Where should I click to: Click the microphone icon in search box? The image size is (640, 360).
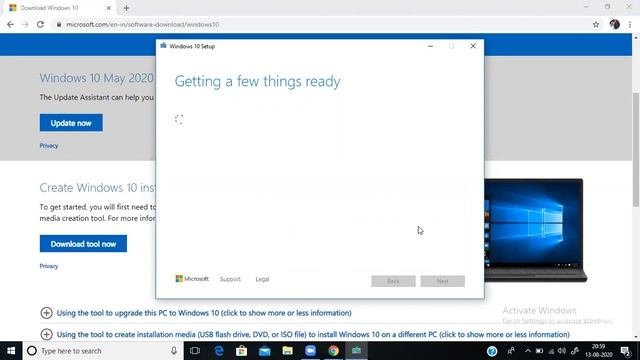174,351
